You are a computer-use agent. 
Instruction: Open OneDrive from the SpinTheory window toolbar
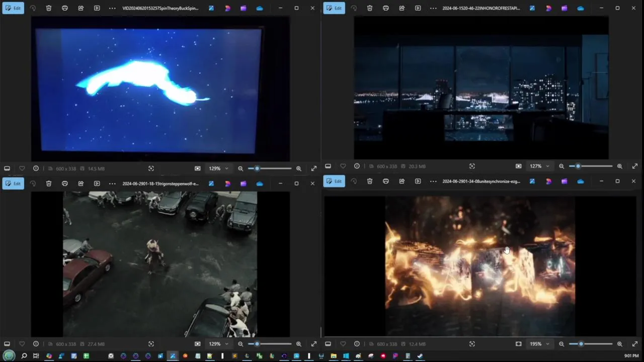260,8
